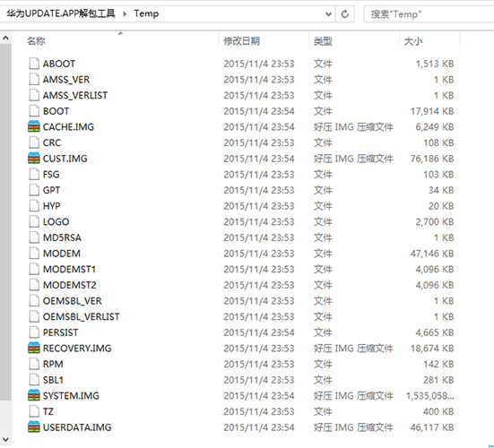
Task: Select the USERDATA.IMG archive icon
Action: [x=34, y=426]
